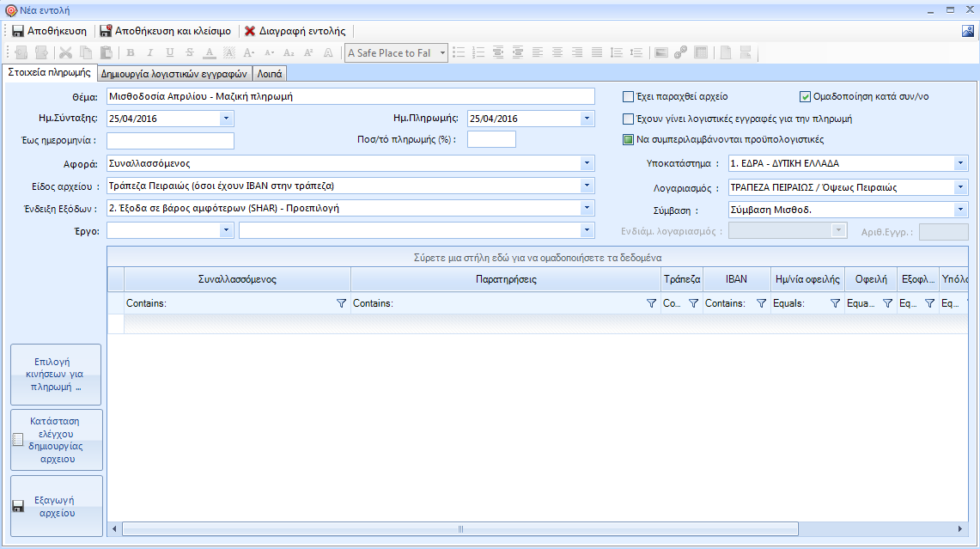Toggle the Έχει παραχθεί αρχείο checkbox
Viewport: 980px width, 549px height.
pyautogui.click(x=629, y=96)
